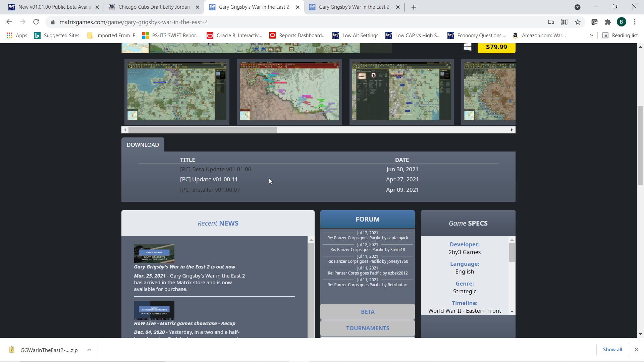Select the DOWNLOAD tab
This screenshot has height=362, width=644.
click(x=143, y=145)
